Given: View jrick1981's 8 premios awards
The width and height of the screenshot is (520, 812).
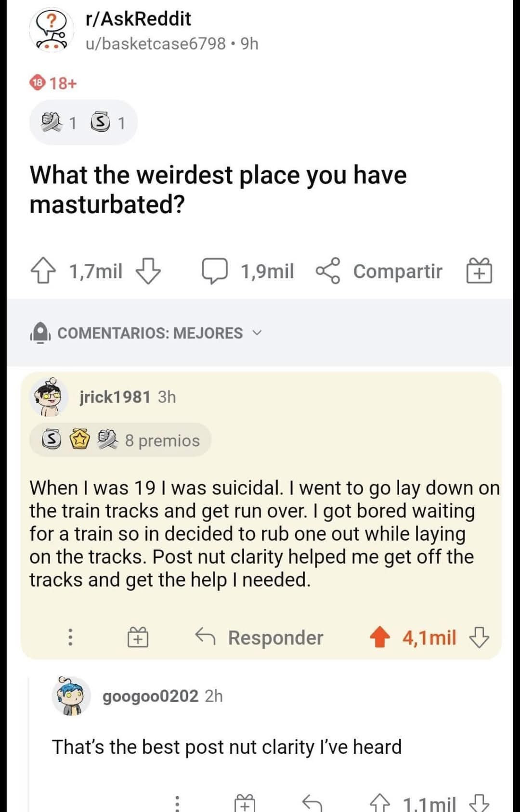Looking at the screenshot, I should [120, 440].
